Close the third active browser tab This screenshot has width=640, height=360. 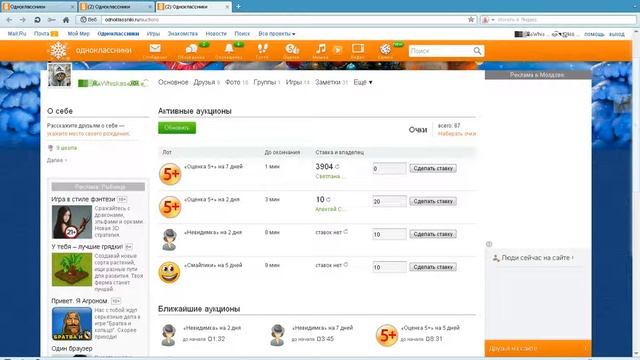coord(227,7)
